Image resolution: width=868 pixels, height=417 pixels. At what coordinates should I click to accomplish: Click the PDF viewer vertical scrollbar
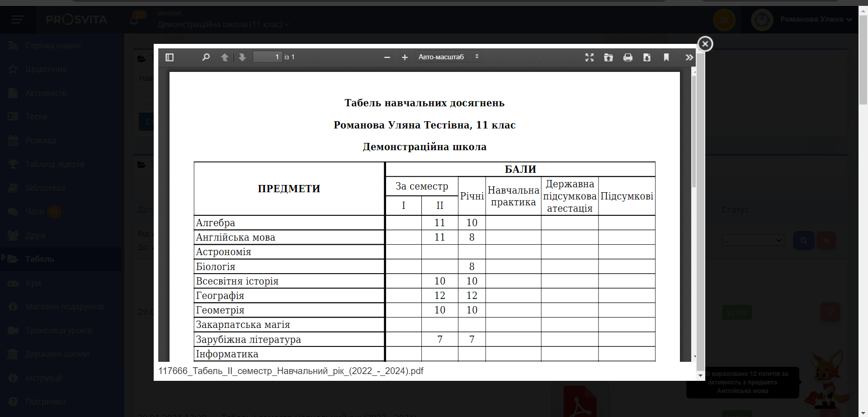coord(694,131)
